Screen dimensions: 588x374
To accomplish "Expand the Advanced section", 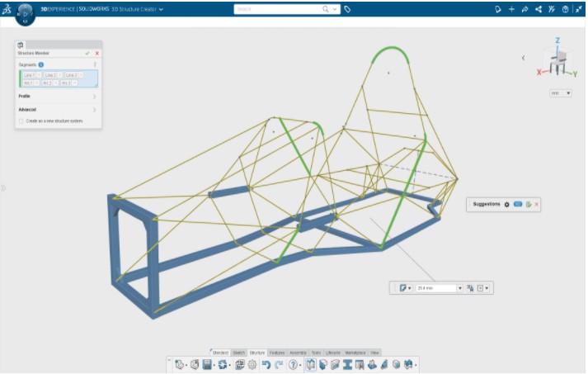I will [x=58, y=110].
